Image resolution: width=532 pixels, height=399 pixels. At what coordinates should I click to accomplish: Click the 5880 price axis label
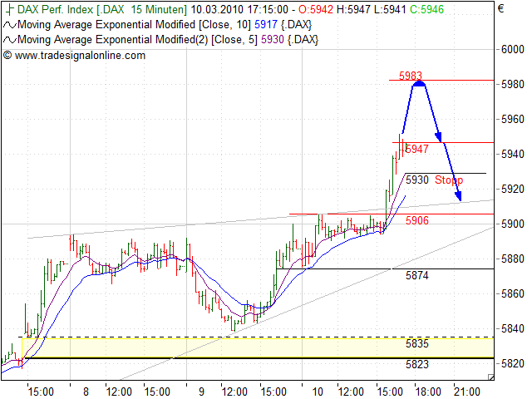pyautogui.click(x=513, y=259)
